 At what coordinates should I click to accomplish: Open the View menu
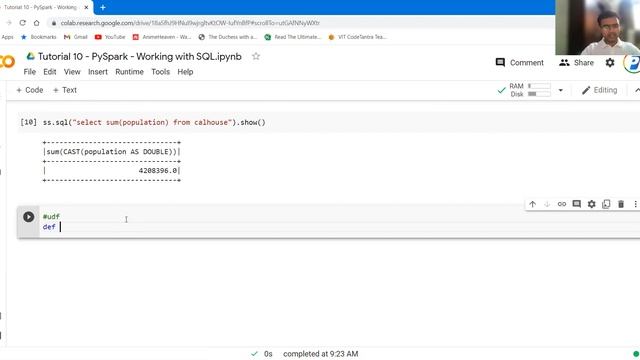coord(72,72)
